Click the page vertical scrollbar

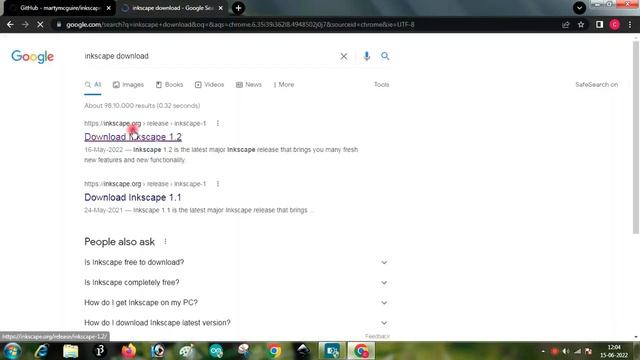point(636,137)
